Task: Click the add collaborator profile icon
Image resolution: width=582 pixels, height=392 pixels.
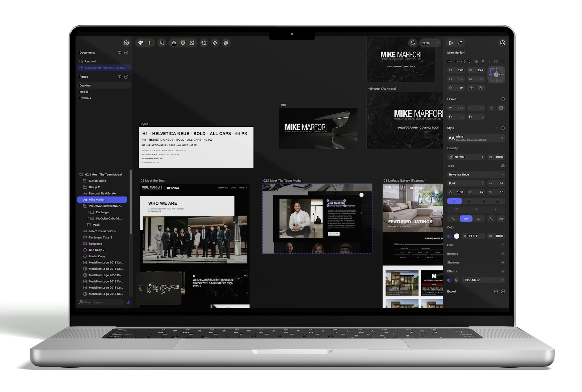Action: click(x=502, y=43)
